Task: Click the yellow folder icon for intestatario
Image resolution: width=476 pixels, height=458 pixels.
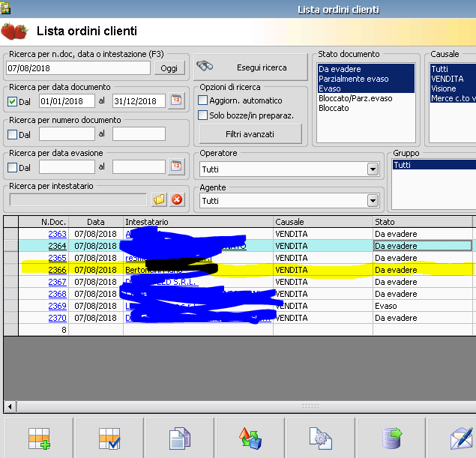Action: tap(159, 199)
